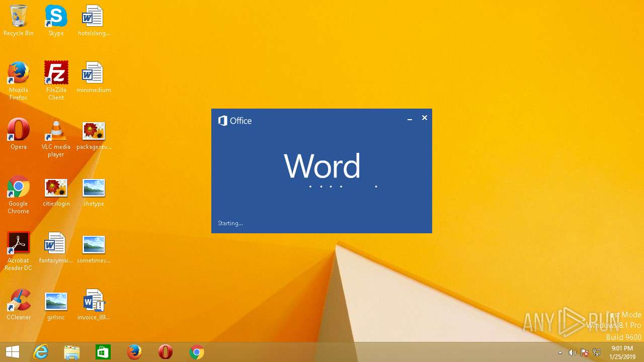Image resolution: width=644 pixels, height=362 pixels.
Task: Select the FileZilla Client desktop shortcut
Action: pyautogui.click(x=56, y=81)
